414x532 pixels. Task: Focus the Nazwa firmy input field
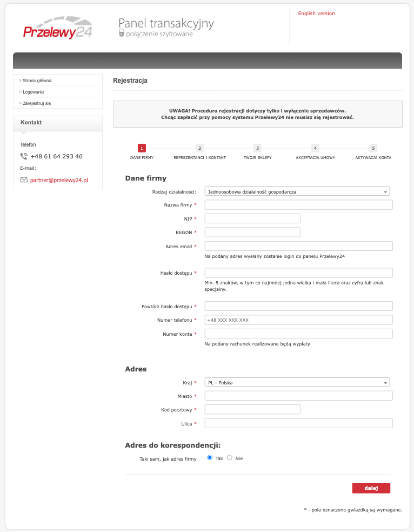298,204
